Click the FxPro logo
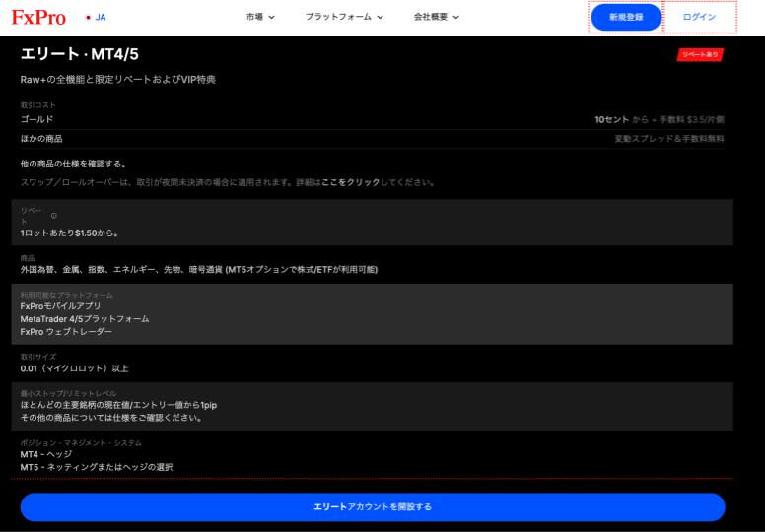 click(38, 17)
